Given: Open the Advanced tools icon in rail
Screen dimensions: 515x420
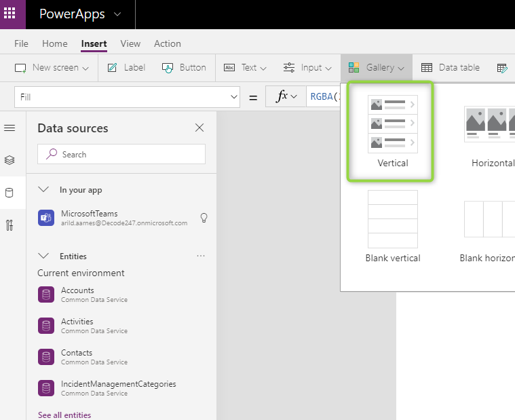Looking at the screenshot, I should point(9,225).
